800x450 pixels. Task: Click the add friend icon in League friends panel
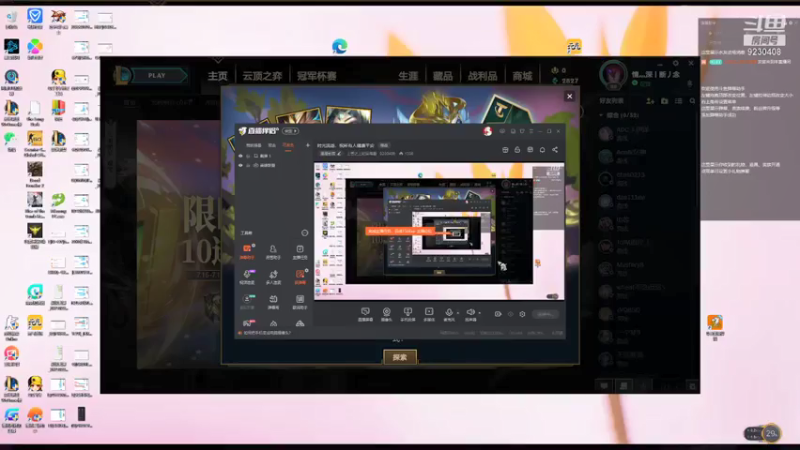coord(650,101)
